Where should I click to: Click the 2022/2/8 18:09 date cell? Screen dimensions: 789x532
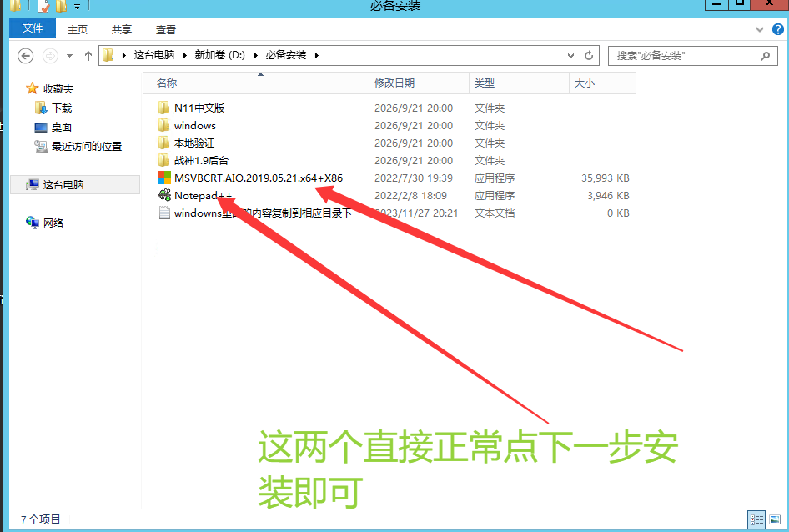[x=410, y=196]
